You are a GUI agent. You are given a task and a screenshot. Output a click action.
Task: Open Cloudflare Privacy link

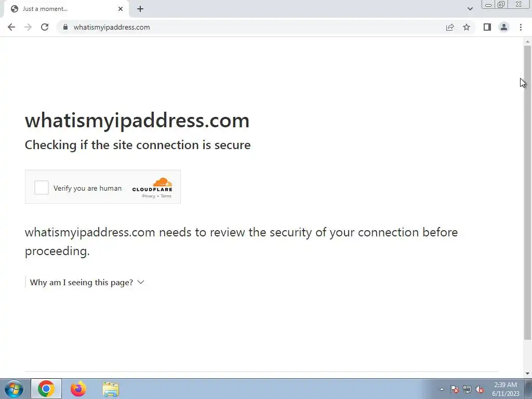[x=149, y=196]
